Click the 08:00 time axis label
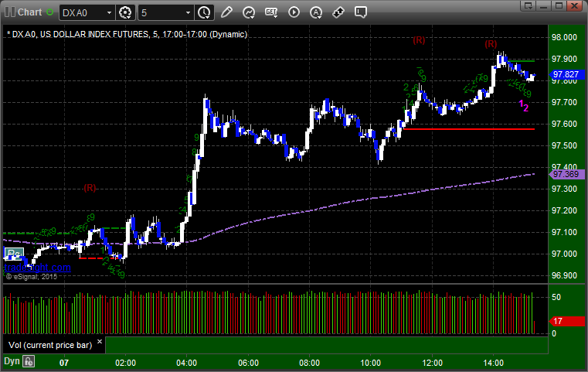 (309, 363)
